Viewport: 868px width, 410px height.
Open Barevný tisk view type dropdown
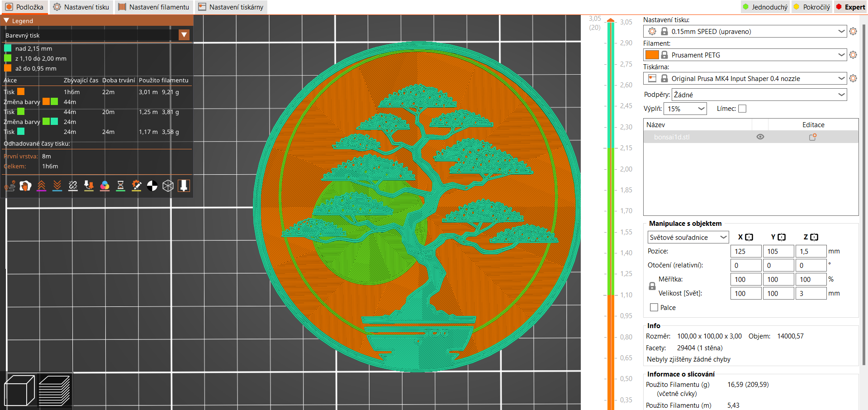point(184,35)
